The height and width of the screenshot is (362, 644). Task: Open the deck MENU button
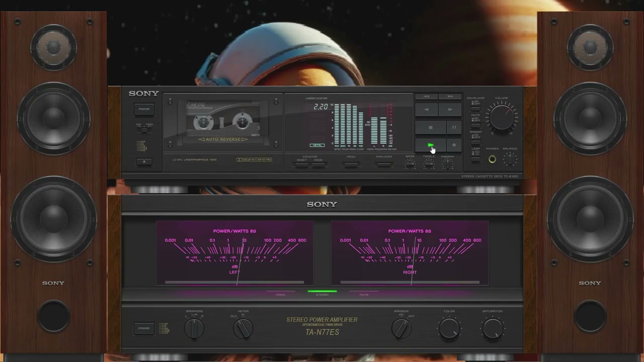coord(351,164)
